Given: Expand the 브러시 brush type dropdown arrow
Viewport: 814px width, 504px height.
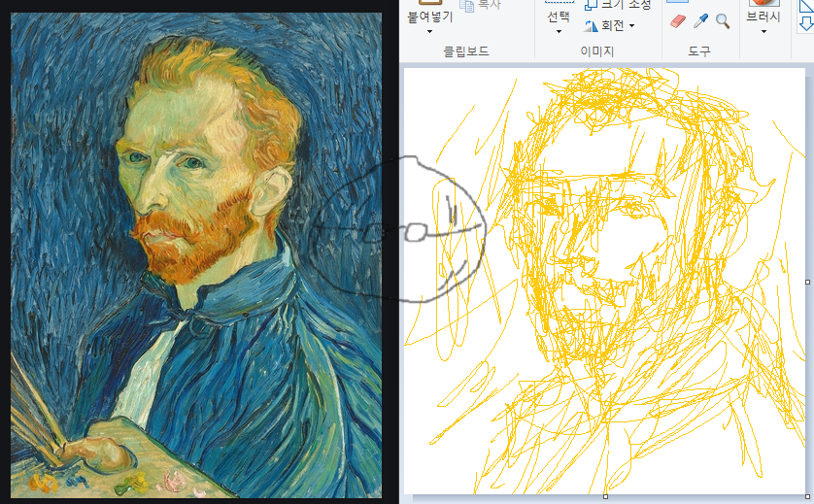Looking at the screenshot, I should [x=763, y=32].
